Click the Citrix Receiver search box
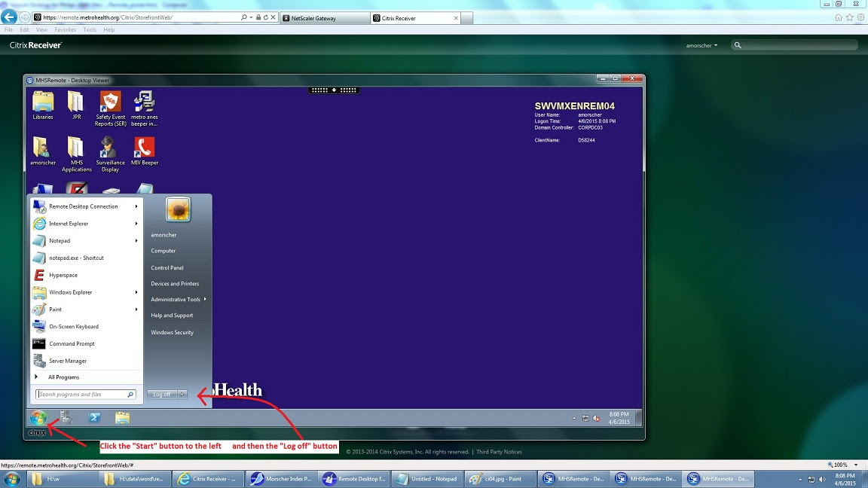This screenshot has height=488, width=868. pos(794,45)
